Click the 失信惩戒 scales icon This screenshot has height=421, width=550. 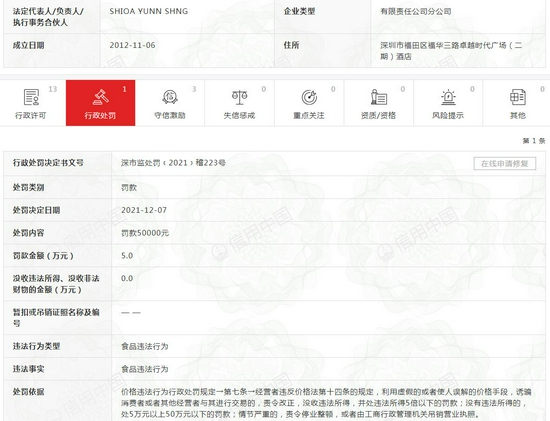pos(240,97)
